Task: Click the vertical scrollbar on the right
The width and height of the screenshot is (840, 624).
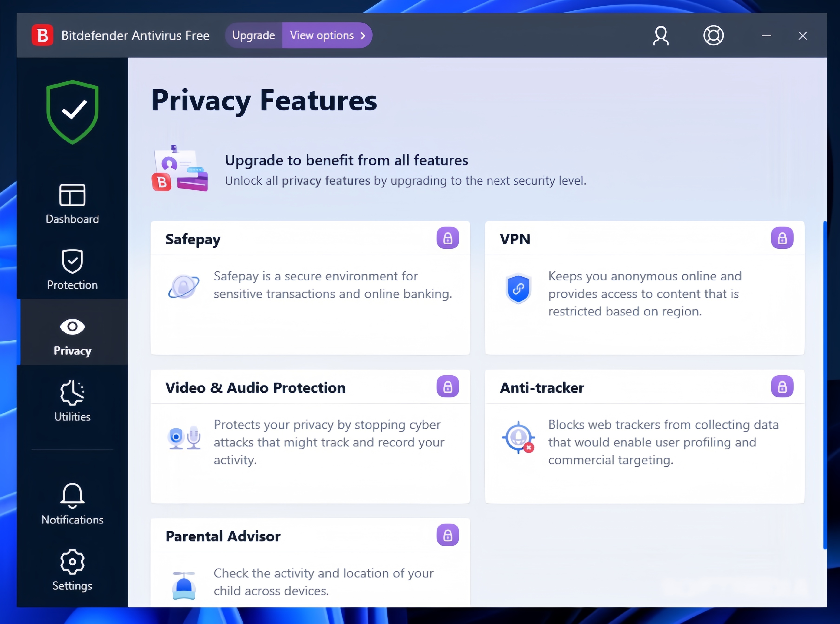Action: (x=824, y=385)
